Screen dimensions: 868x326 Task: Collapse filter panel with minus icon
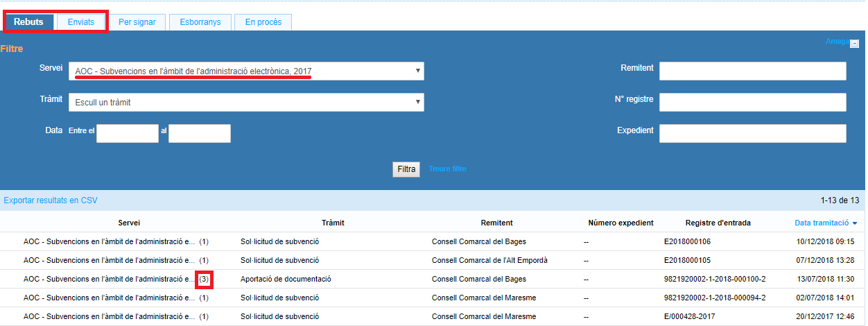click(x=854, y=42)
